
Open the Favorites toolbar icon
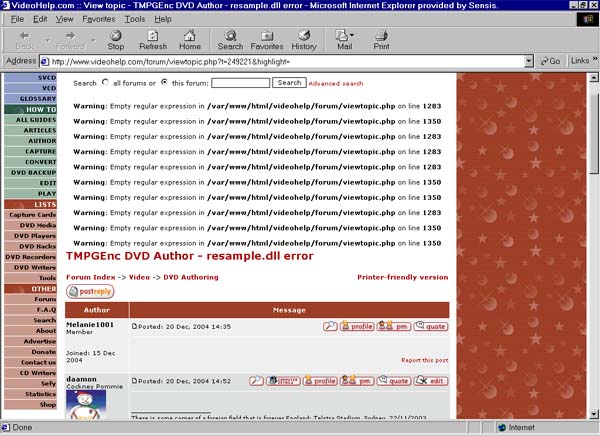267,40
